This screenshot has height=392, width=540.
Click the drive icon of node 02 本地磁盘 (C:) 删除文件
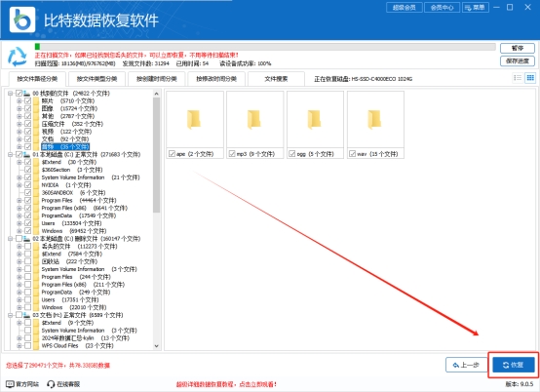coord(26,238)
